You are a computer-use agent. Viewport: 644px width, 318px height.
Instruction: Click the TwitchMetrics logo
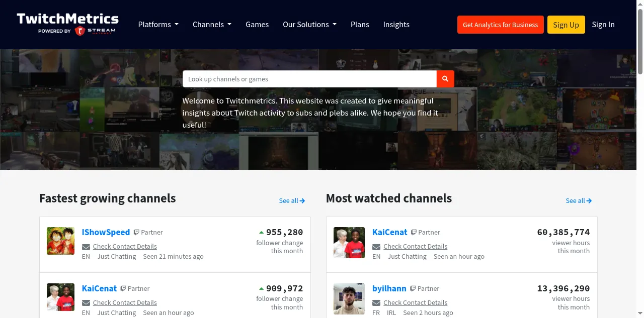click(x=68, y=24)
